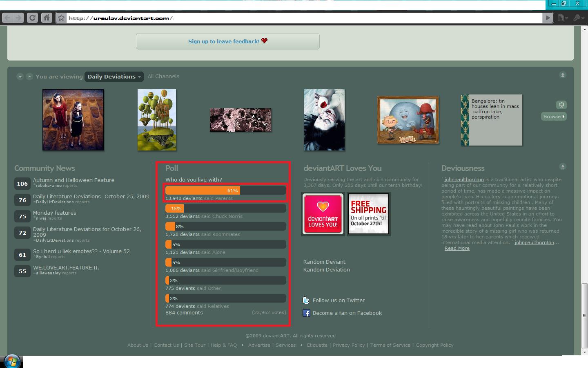Click the Twitter bird icon
This screenshot has height=368, width=588.
pyautogui.click(x=306, y=301)
